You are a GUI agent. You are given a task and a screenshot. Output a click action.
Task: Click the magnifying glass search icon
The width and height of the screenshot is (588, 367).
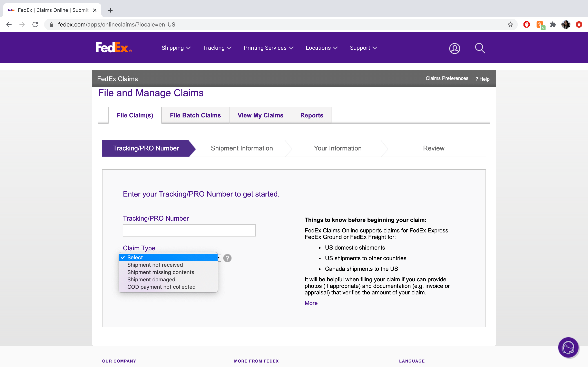[480, 48]
